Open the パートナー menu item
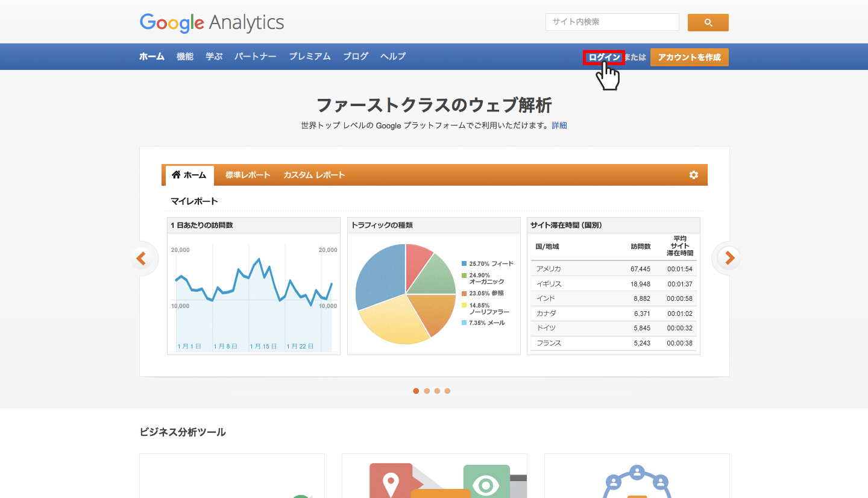Screen dimensions: 868x498 pyautogui.click(x=256, y=57)
